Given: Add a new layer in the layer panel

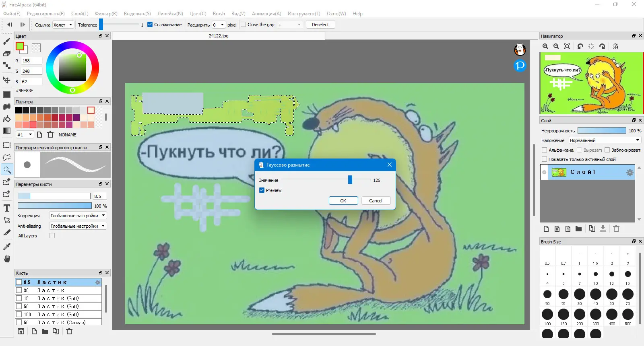Looking at the screenshot, I should (x=546, y=229).
